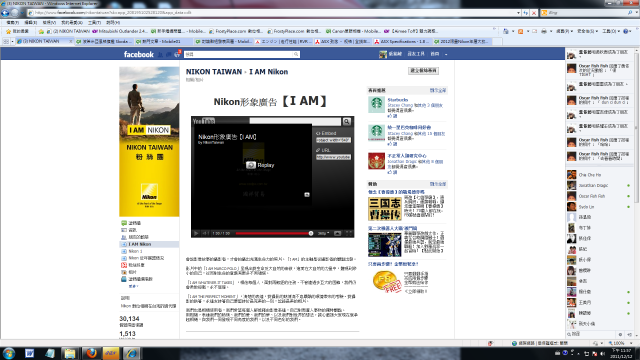Click the Nikon Taiwan page cover image
The image size is (640, 360).
click(149, 141)
